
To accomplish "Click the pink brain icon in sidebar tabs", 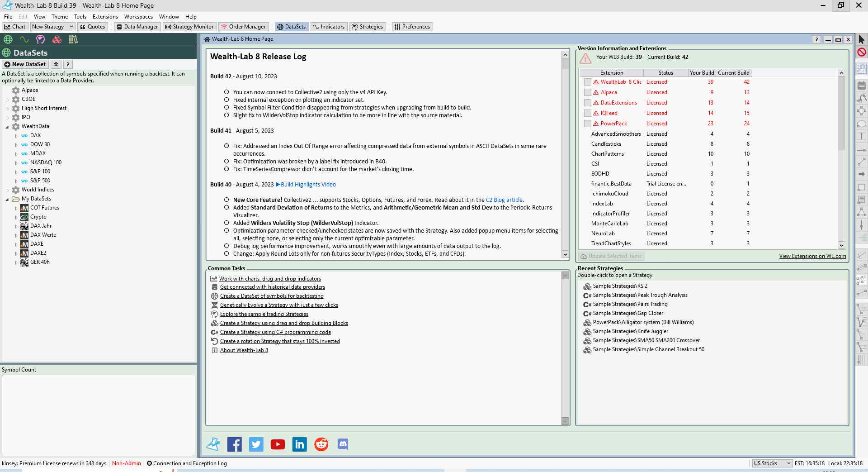I will coord(41,39).
